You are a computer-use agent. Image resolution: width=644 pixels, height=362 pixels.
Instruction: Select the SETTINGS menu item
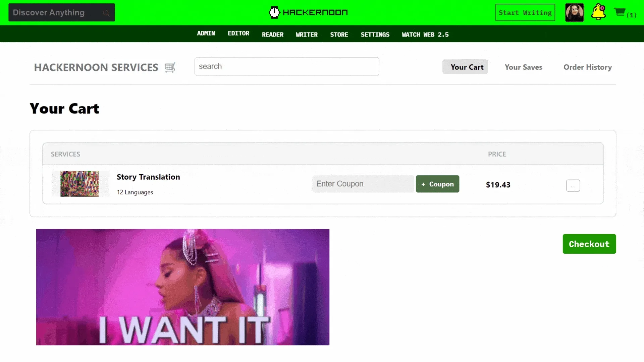375,34
